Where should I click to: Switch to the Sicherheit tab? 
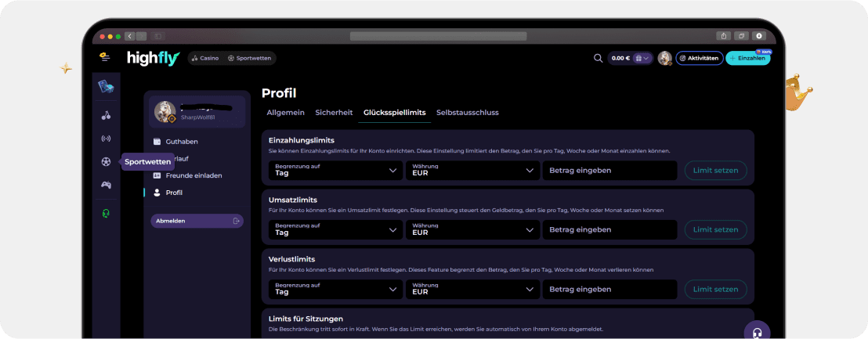[x=334, y=113]
